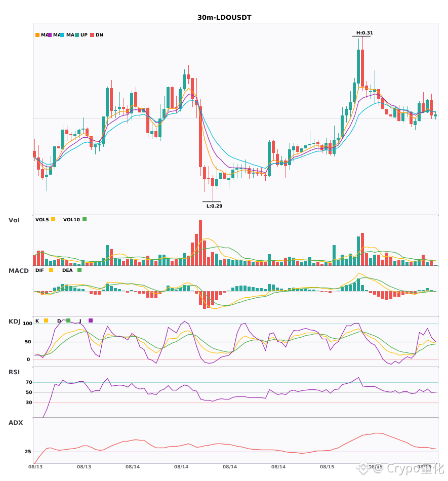The width and height of the screenshot is (448, 481).
Task: Click the RSI panel label
Action: click(14, 372)
